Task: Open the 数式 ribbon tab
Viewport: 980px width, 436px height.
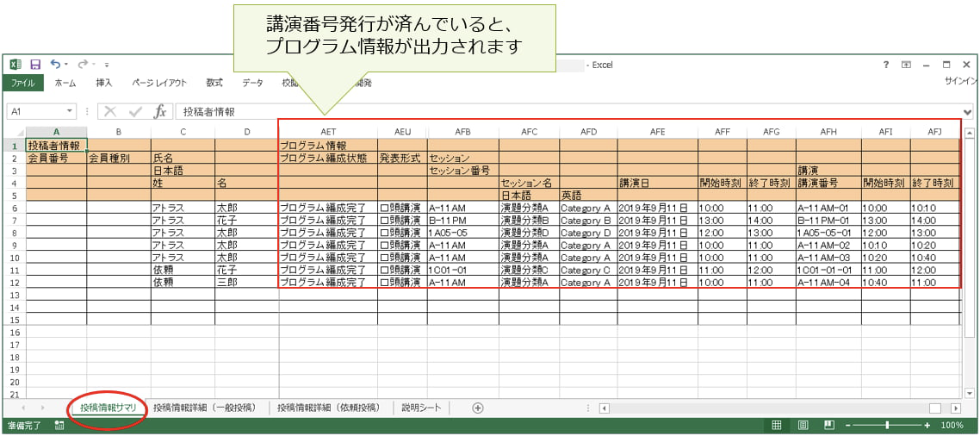Action: coord(214,83)
